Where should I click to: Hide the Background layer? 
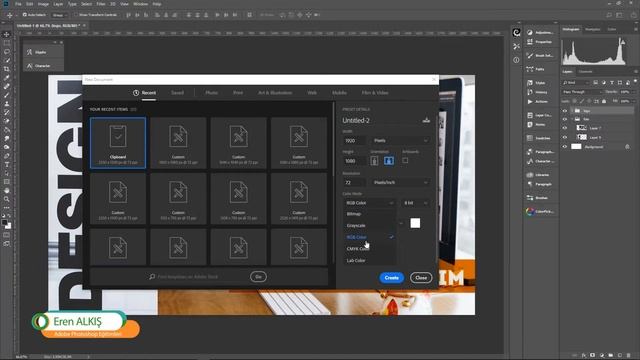[x=565, y=147]
